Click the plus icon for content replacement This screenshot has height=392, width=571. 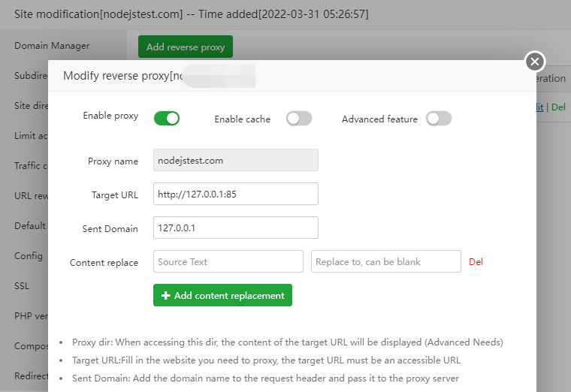pyautogui.click(x=166, y=296)
